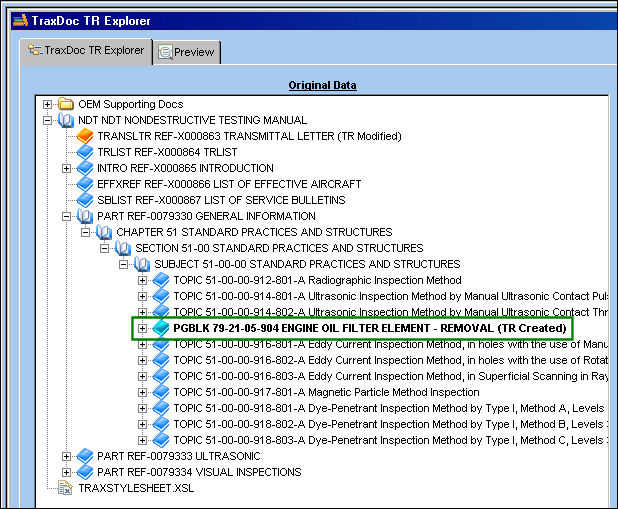The width and height of the screenshot is (618, 509).
Task: Click the blue icon for TOPIC 51-00-00-916-802-A
Action: (x=161, y=360)
